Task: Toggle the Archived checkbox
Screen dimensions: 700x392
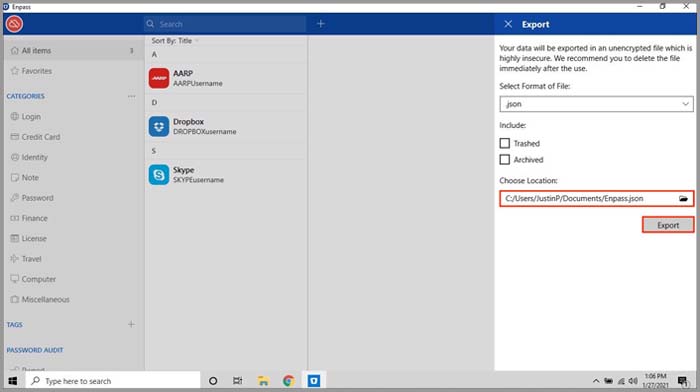Action: pyautogui.click(x=504, y=159)
